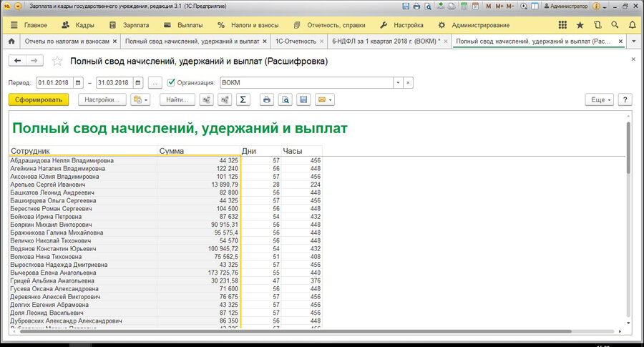Open the info icon near Администратор

pos(596,6)
